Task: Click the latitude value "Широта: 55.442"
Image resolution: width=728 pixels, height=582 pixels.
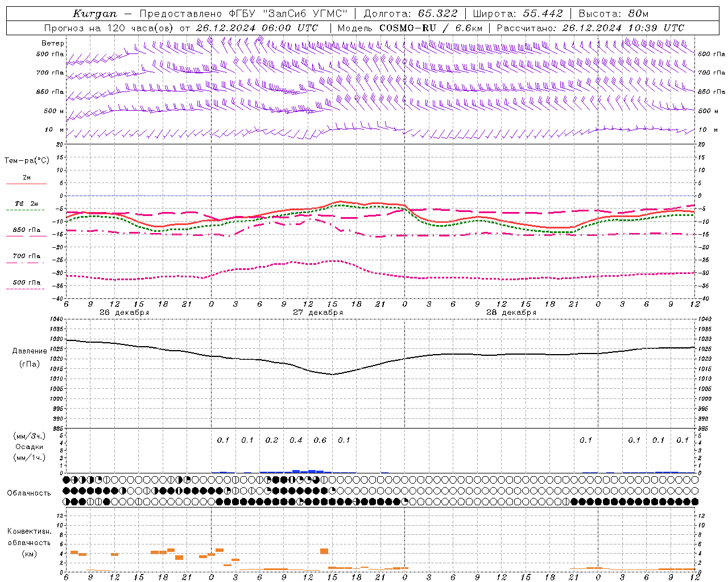Action: click(518, 14)
